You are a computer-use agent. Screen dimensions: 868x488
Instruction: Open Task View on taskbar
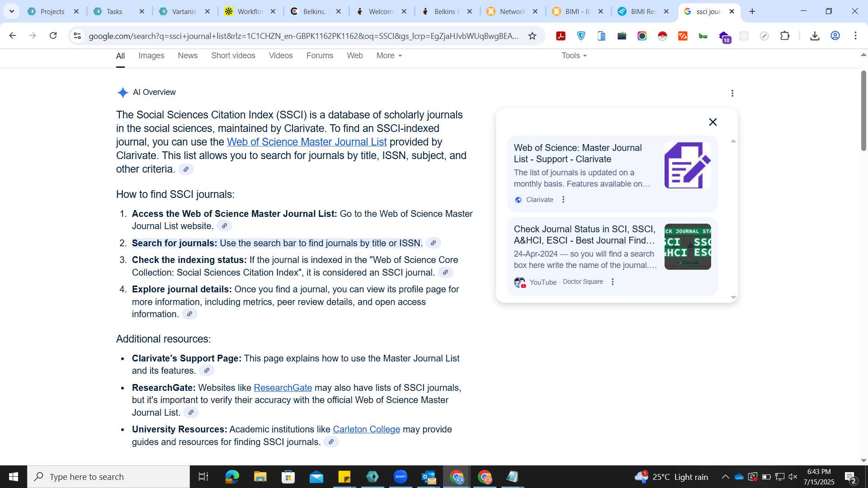pyautogui.click(x=203, y=477)
